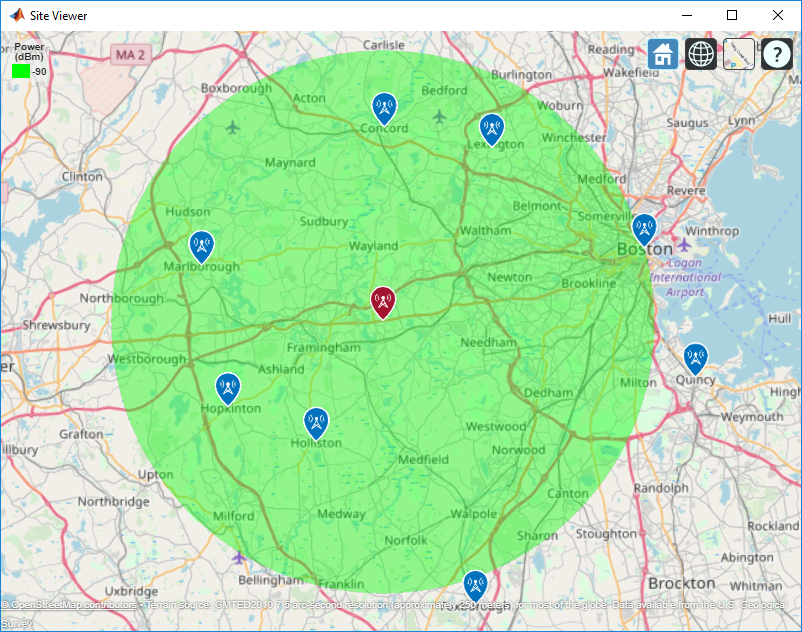Click the Waltham map label
Viewport: 802px width, 632px height.
point(485,231)
